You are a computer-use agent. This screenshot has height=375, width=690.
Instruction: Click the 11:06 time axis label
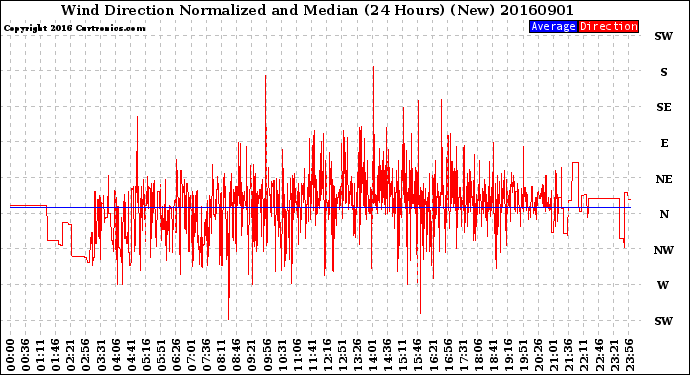coord(297,355)
